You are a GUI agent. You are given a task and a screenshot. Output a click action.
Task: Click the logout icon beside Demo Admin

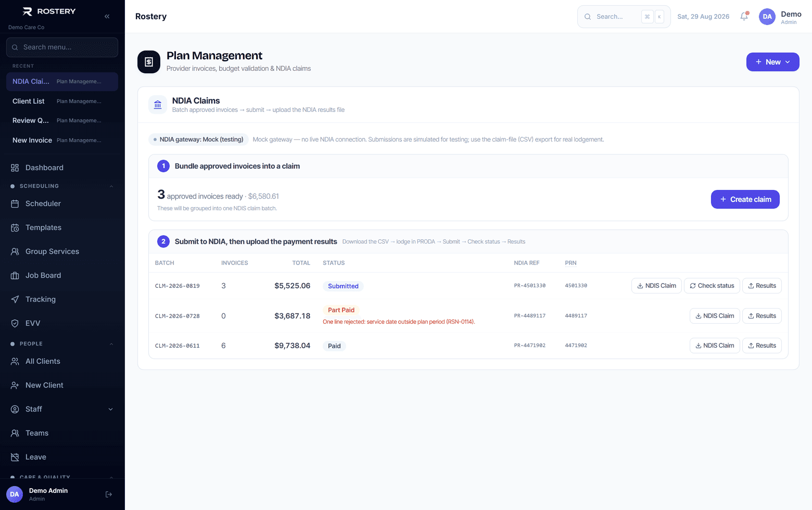point(109,494)
